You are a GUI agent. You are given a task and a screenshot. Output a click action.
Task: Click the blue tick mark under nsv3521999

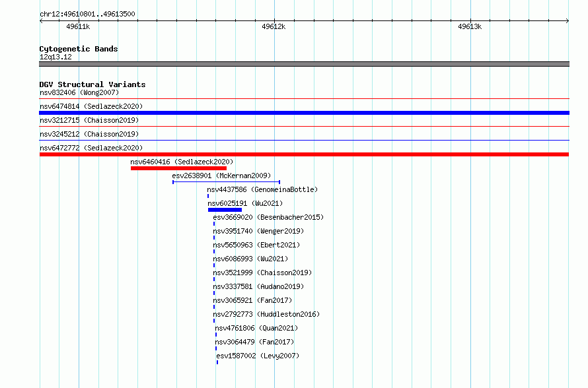214,279
